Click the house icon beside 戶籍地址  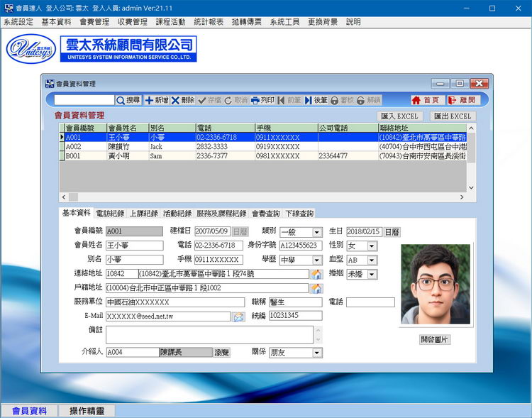coord(316,288)
